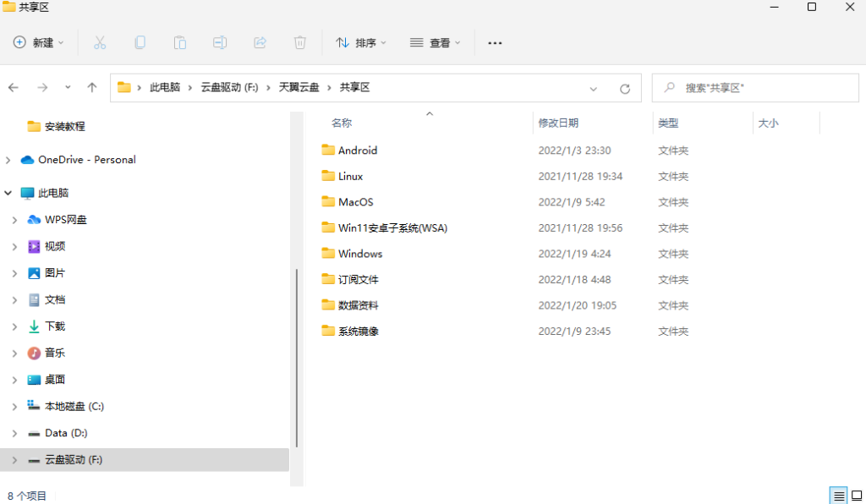The image size is (866, 504).
Task: Switch to details view in status bar
Action: pos(838,496)
